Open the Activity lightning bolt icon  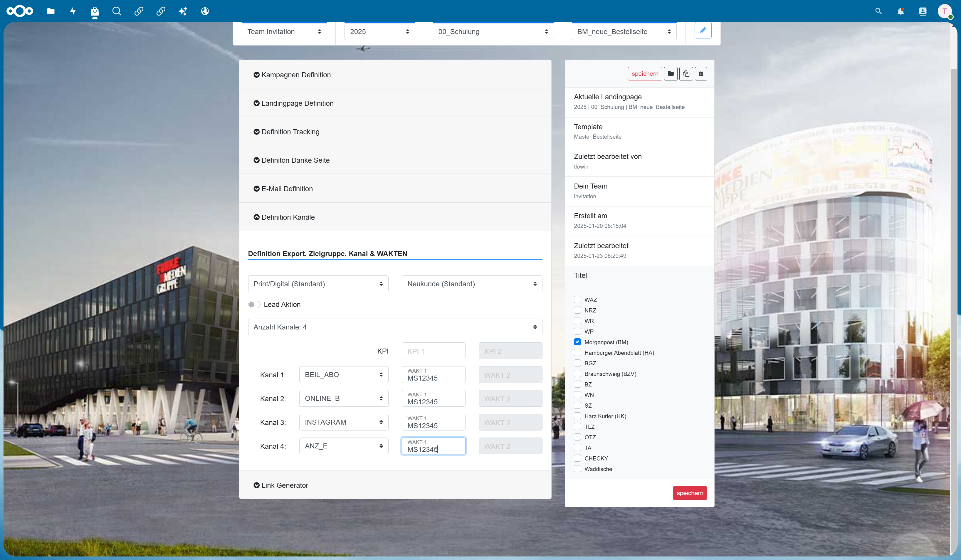73,11
